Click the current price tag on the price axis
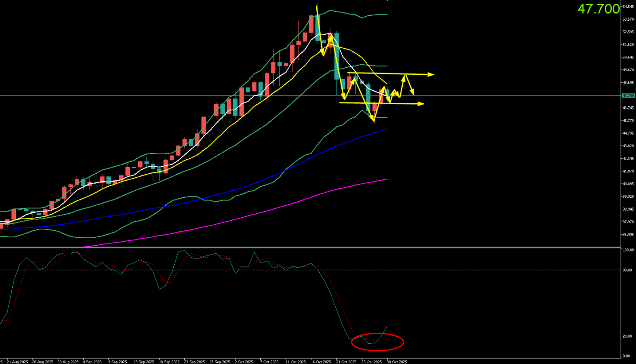The width and height of the screenshot is (636, 364). (x=628, y=95)
